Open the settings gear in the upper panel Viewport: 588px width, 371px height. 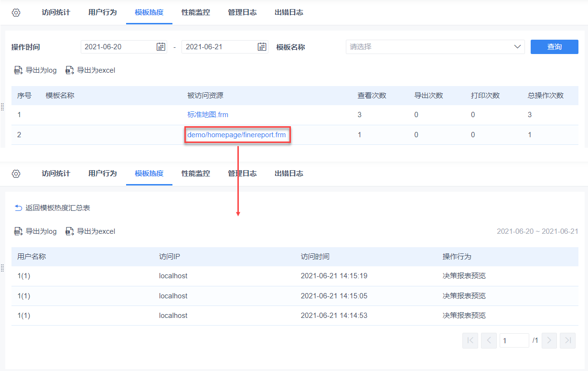[16, 12]
